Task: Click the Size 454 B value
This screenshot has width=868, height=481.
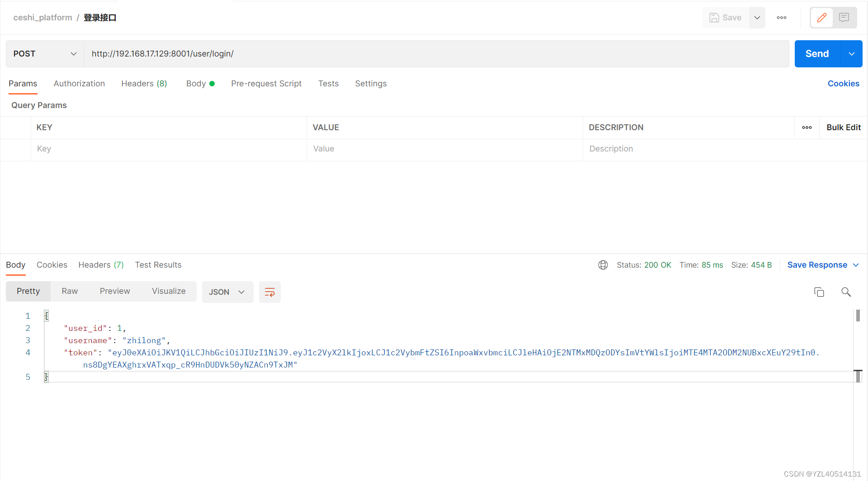Action: pos(761,265)
